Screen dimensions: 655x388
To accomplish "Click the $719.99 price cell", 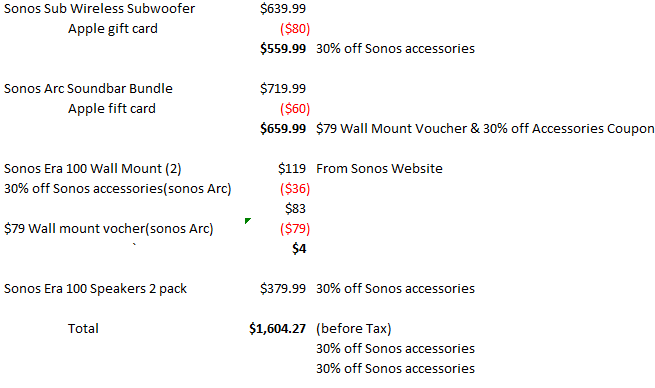I will pos(283,89).
